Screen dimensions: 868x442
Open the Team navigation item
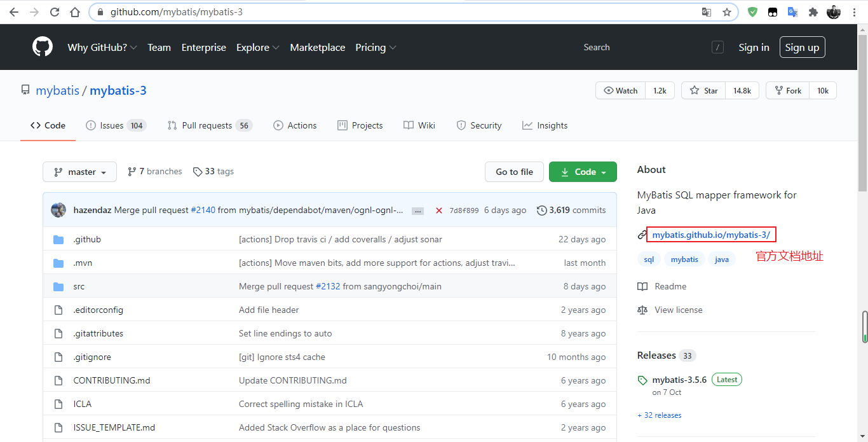[159, 47]
